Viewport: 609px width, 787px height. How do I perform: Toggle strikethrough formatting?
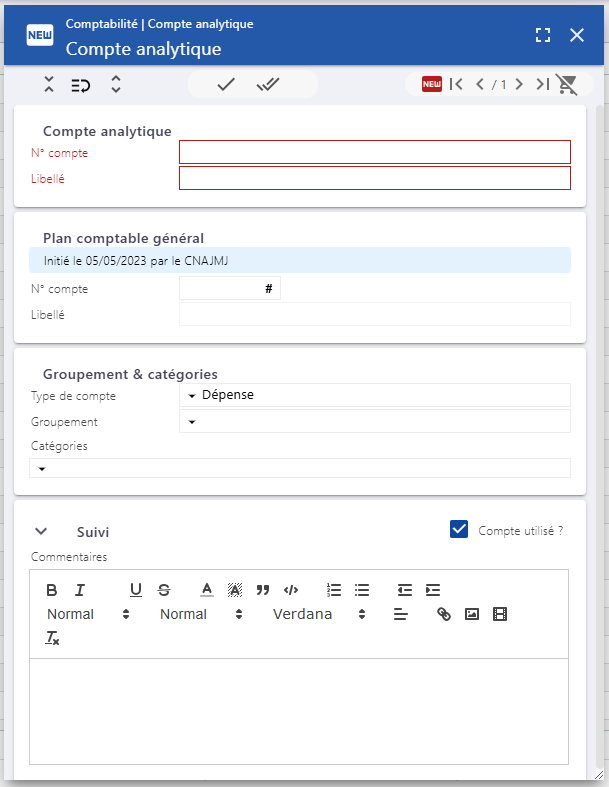[x=164, y=590]
